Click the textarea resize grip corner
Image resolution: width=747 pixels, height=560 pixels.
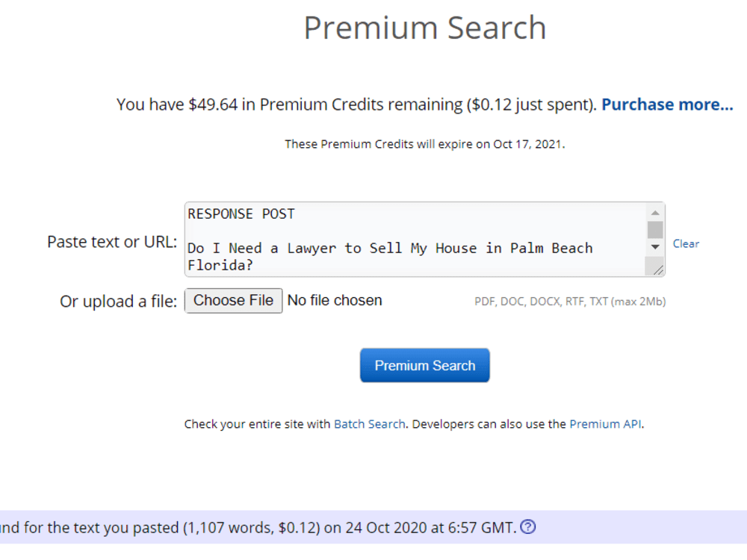coord(657,270)
